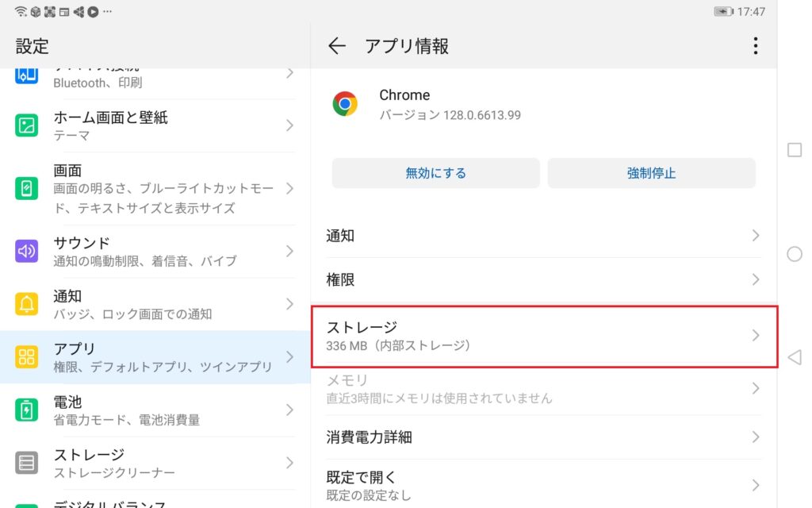Tap the blue device connection icon above ホーム画面と壁紙

point(26,75)
